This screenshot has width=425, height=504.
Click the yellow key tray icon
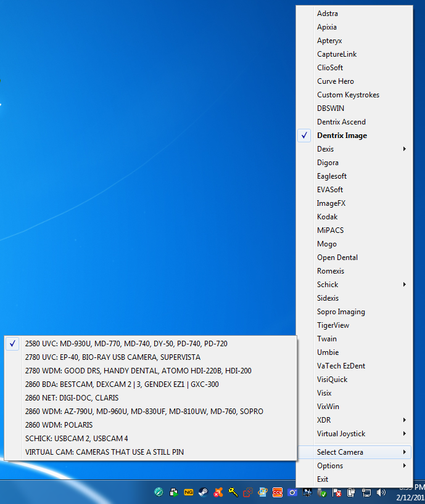tap(233, 492)
